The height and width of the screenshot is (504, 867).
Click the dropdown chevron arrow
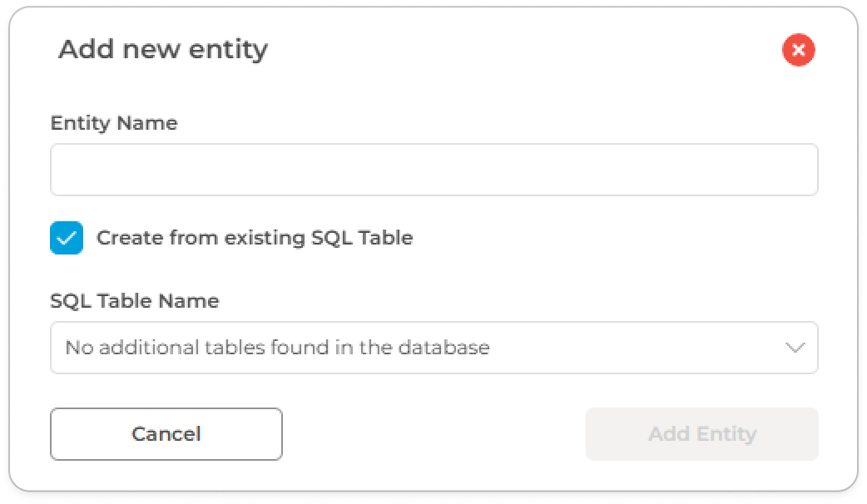tap(795, 348)
